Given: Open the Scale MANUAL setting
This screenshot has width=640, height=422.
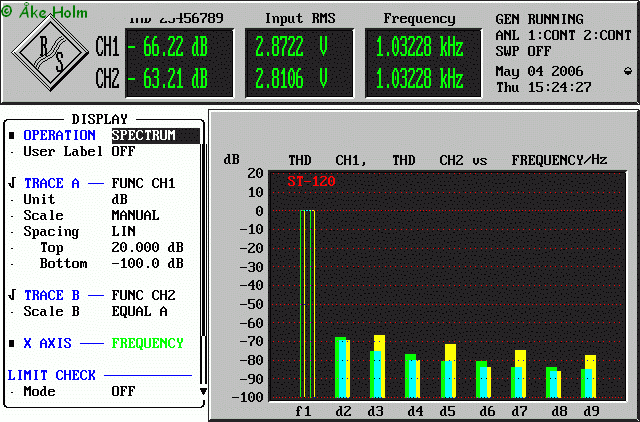Looking at the screenshot, I should click(135, 215).
